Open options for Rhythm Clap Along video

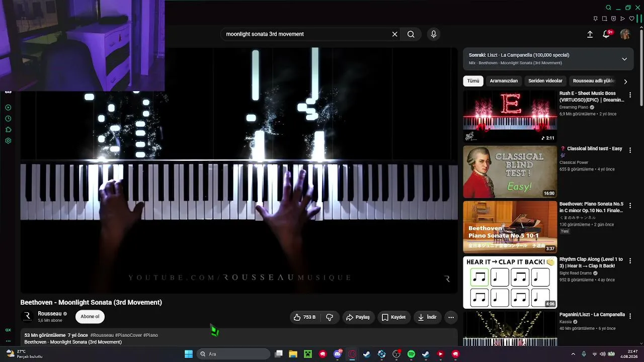pyautogui.click(x=630, y=260)
